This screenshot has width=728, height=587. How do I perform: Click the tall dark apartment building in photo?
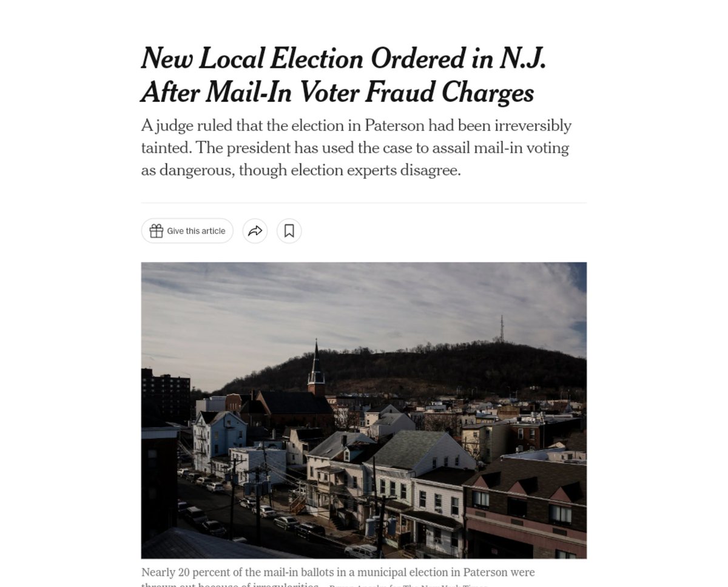click(165, 394)
